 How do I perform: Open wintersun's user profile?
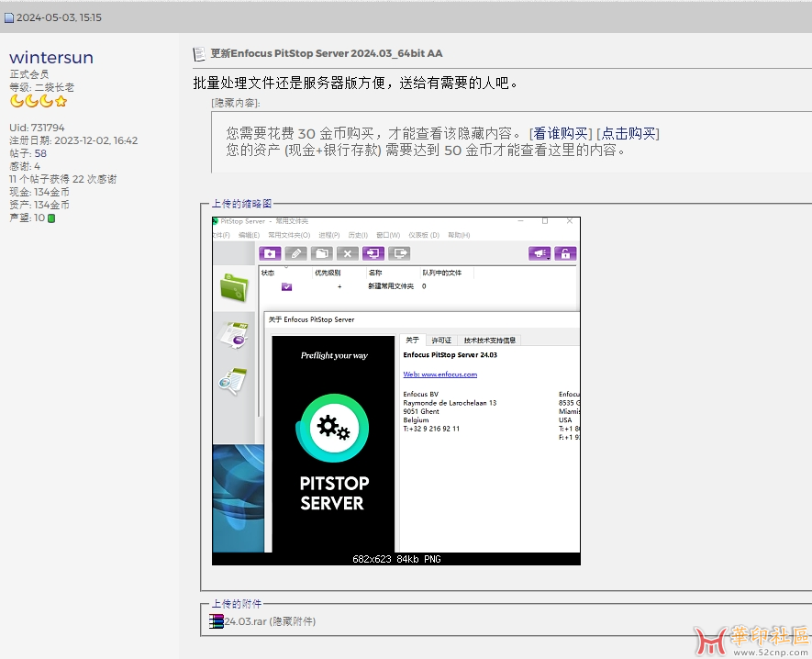[x=51, y=57]
